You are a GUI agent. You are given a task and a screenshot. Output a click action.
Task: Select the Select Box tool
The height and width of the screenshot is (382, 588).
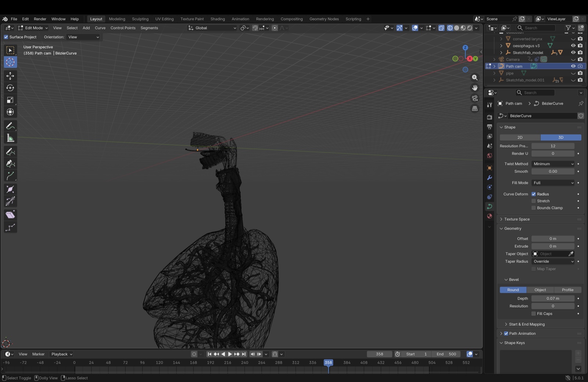pyautogui.click(x=10, y=50)
